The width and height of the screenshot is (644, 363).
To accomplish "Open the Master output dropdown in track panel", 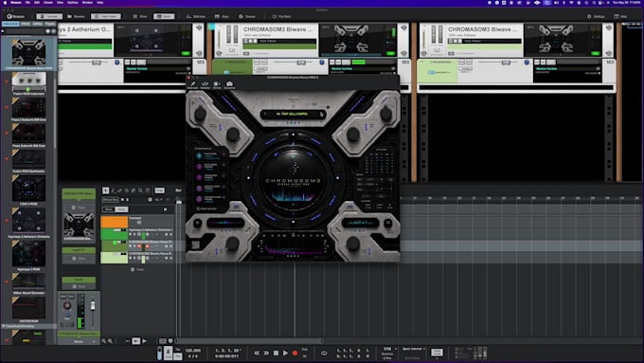I will (79, 341).
